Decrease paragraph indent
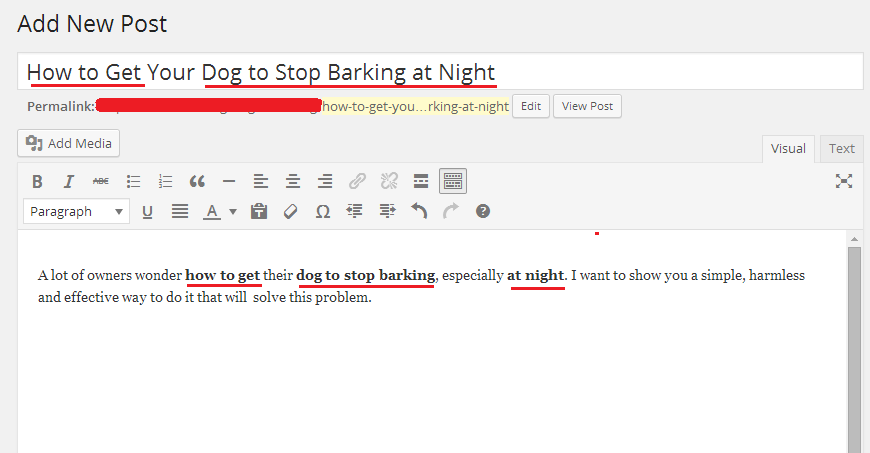Viewport: 870px width, 453px height. 355,212
